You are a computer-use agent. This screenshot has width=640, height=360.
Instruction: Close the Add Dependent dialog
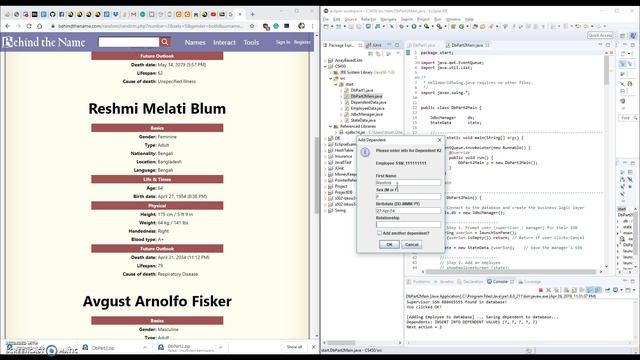click(x=439, y=140)
